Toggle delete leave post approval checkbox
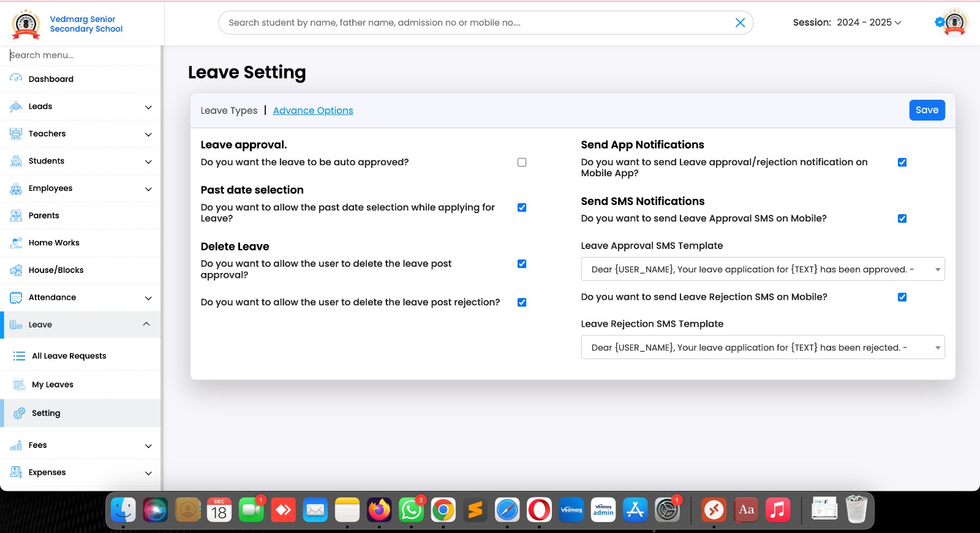Viewport: 980px width, 533px height. pyautogui.click(x=522, y=264)
